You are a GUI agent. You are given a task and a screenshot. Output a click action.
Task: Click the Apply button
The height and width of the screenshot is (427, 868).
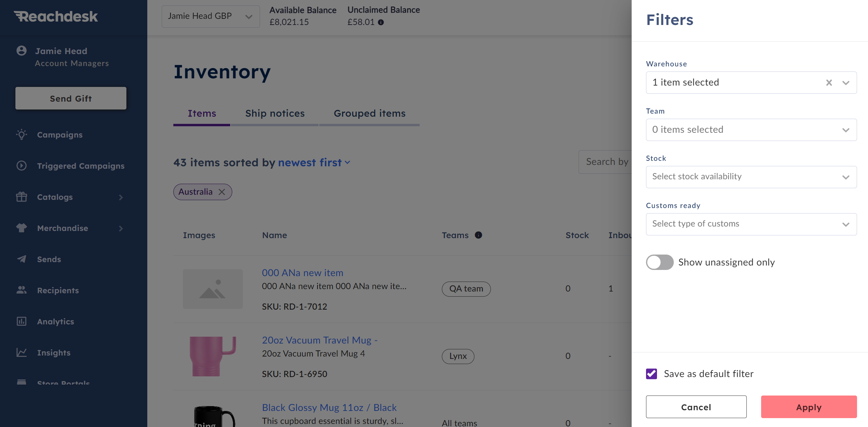[809, 407]
